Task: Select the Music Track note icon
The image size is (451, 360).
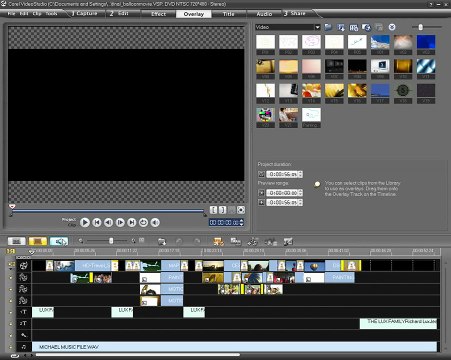Action: pos(23,347)
